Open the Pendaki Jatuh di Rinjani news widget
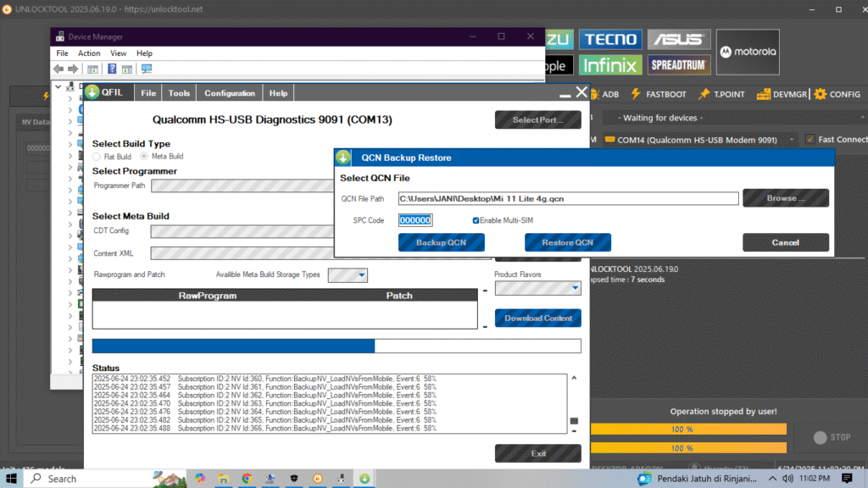 click(x=697, y=479)
